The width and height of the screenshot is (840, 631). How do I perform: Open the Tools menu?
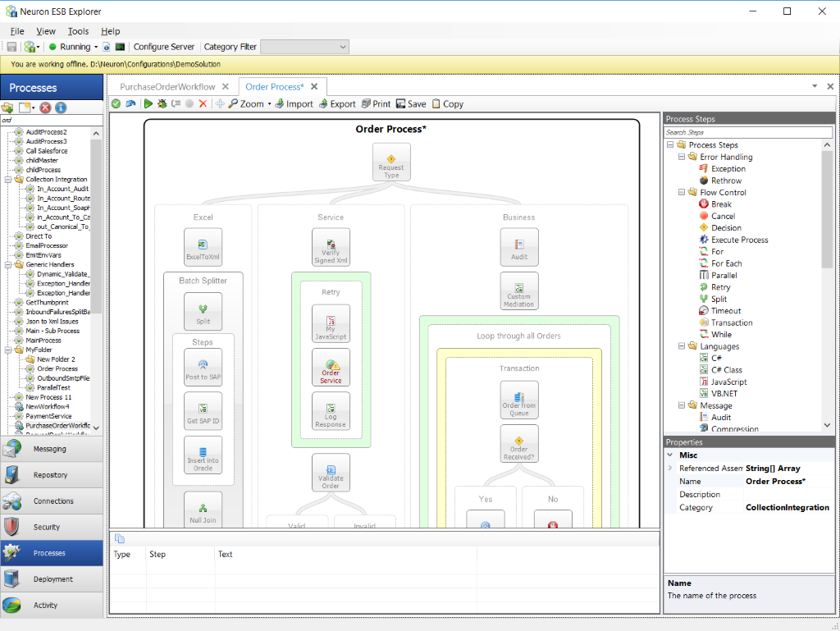[77, 31]
